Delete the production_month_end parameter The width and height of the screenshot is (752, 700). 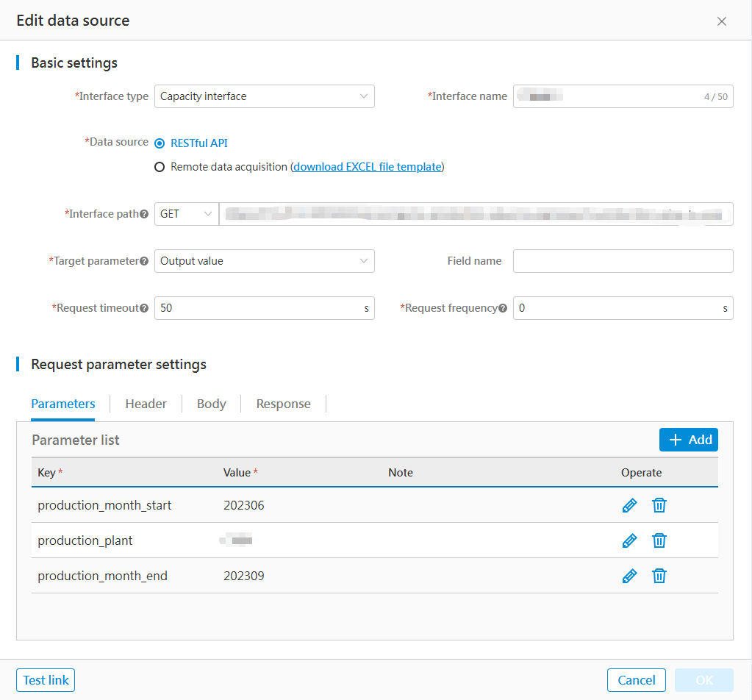click(x=659, y=576)
